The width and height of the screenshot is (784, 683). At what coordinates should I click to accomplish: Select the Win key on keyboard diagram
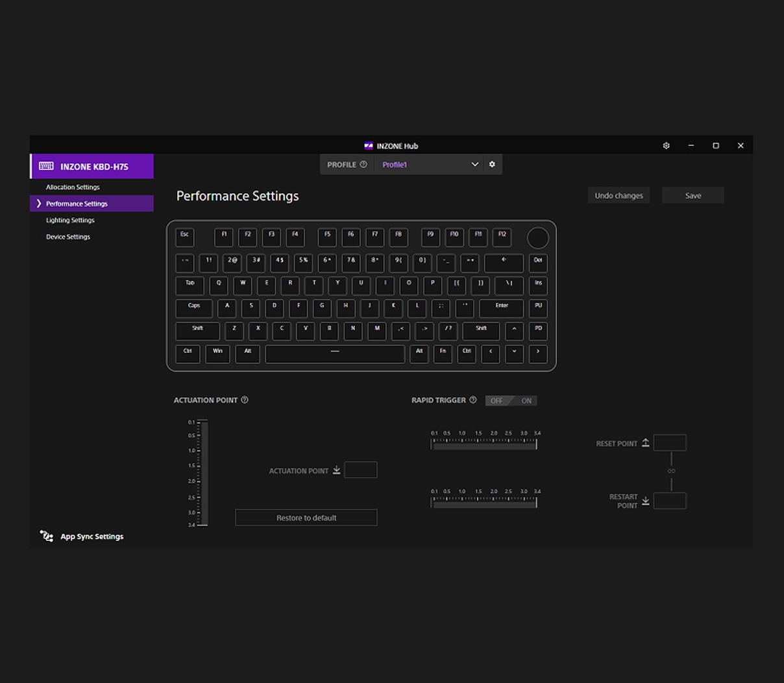[x=217, y=354]
